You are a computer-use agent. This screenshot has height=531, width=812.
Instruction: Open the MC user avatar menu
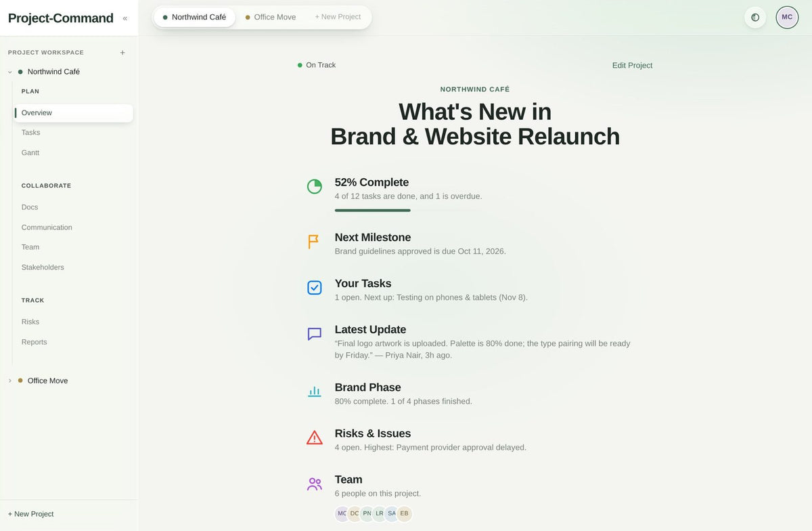[x=787, y=17]
